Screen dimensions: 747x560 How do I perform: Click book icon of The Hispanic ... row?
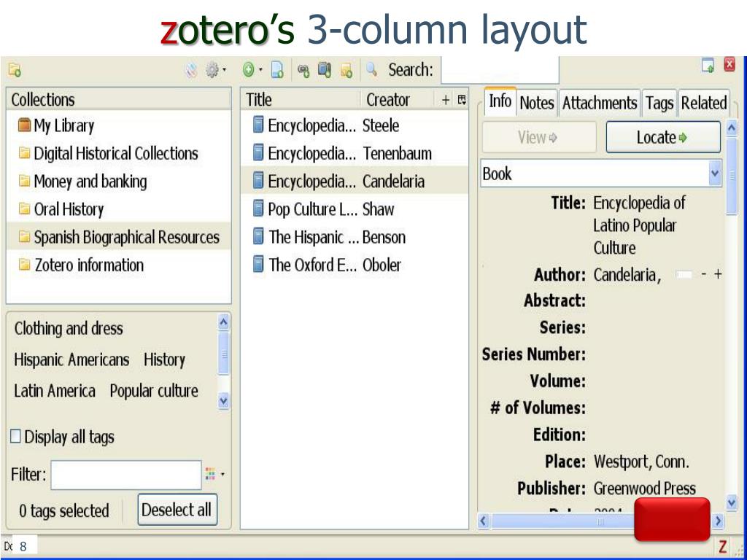[258, 236]
